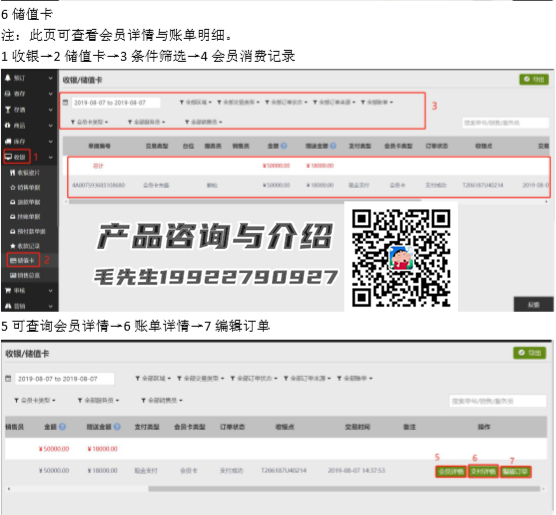Open 全部销售员 filter in the upper screenshot
Screen dimensions: 556x515
[204, 122]
